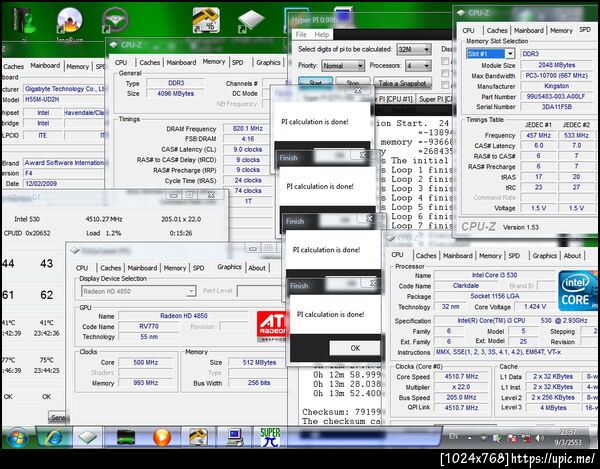Select Mainboard tab in CPU-Z Graphics window

pos(142,268)
